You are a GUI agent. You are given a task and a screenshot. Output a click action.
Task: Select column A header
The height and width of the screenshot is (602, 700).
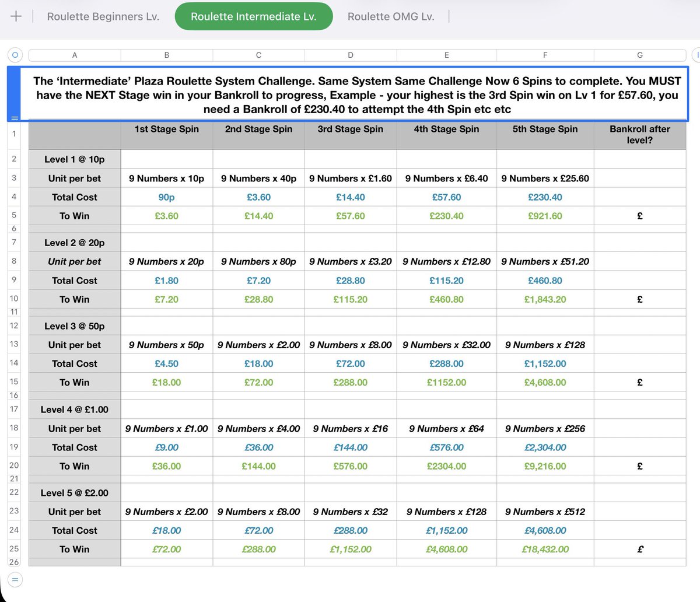point(75,55)
